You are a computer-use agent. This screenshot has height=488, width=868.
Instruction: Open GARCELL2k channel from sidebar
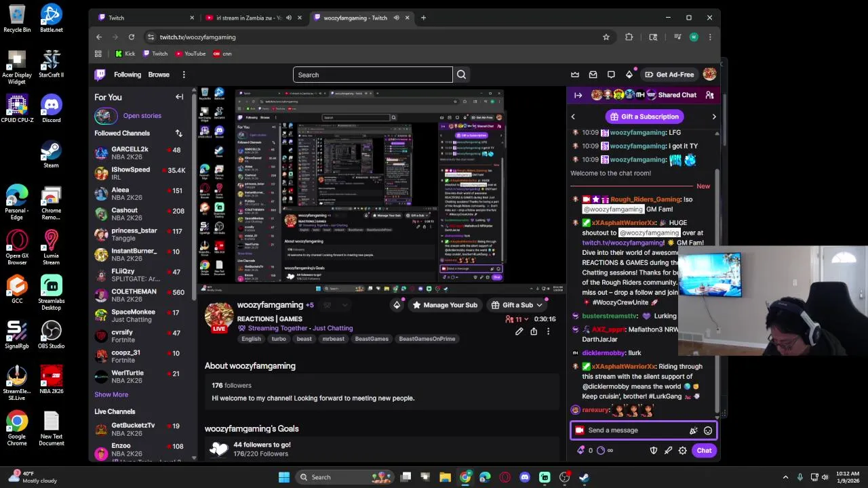pos(142,152)
